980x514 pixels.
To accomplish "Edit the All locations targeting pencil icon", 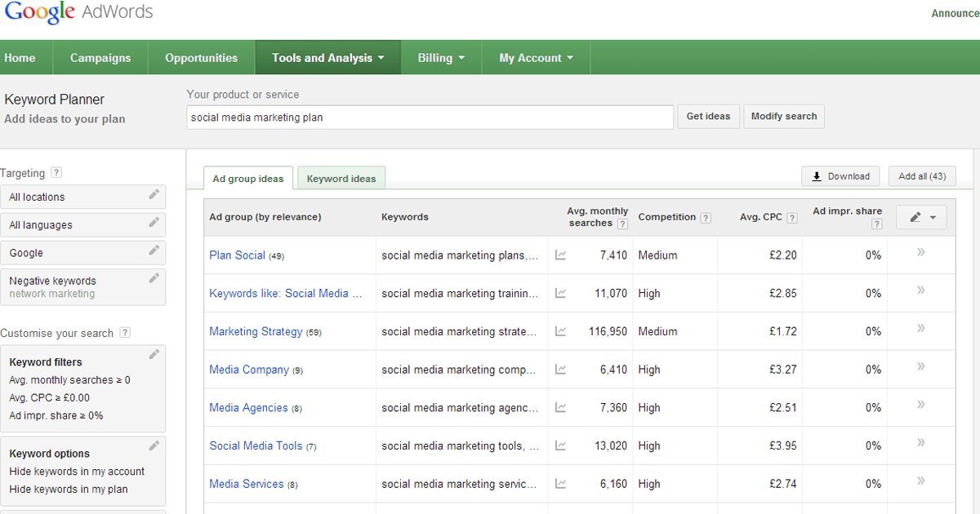I will click(154, 195).
